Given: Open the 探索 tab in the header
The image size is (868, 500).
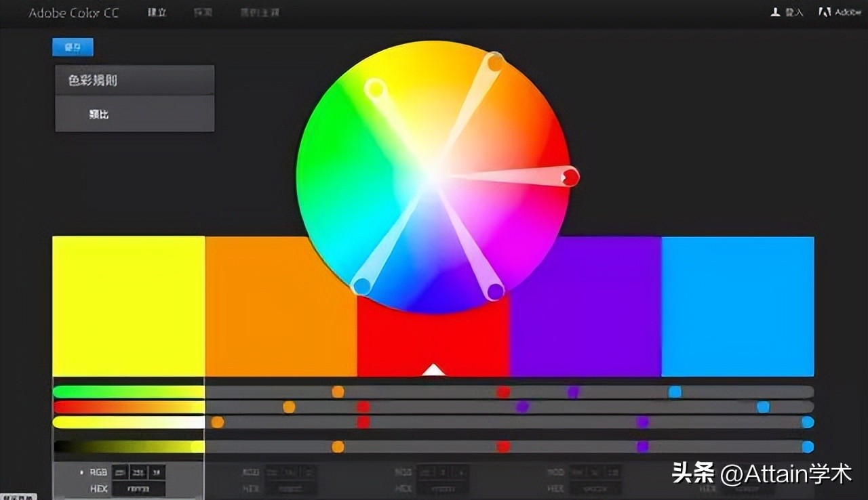Looking at the screenshot, I should point(203,13).
